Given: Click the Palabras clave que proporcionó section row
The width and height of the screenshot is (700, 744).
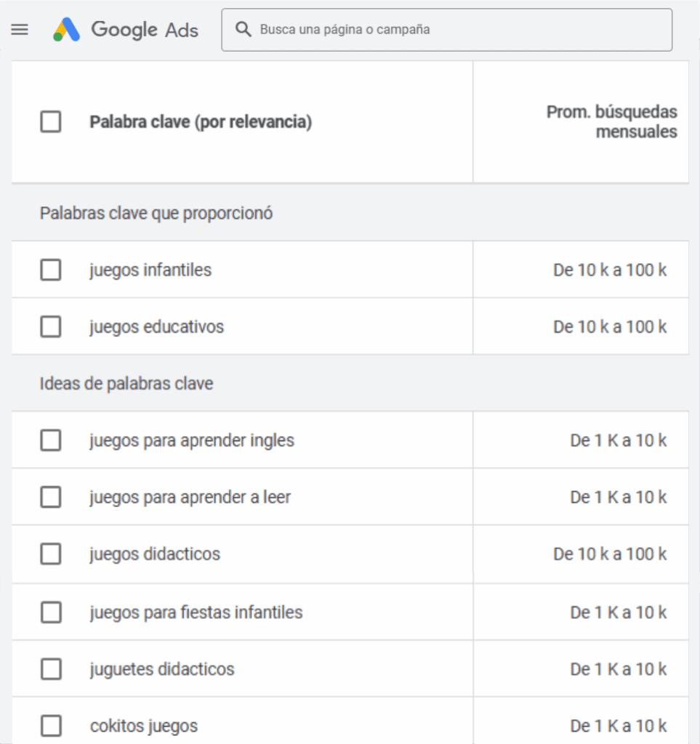Looking at the screenshot, I should coord(156,214).
